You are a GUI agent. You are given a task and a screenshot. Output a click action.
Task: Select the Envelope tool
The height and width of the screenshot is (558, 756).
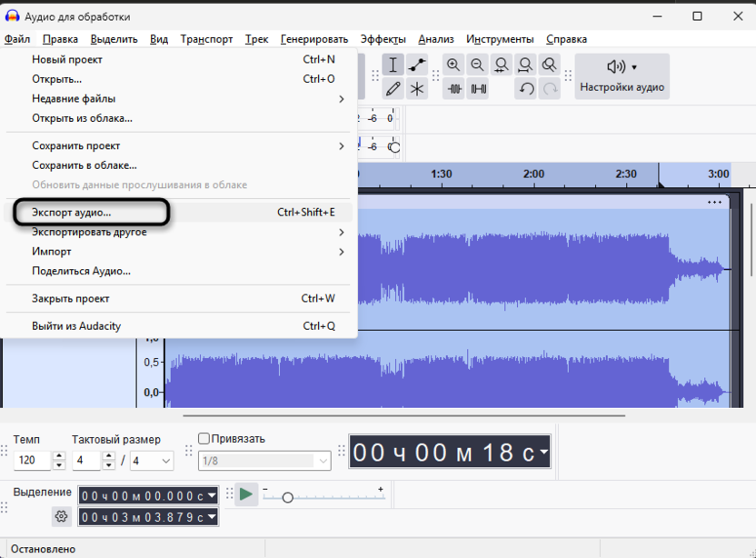click(x=417, y=64)
